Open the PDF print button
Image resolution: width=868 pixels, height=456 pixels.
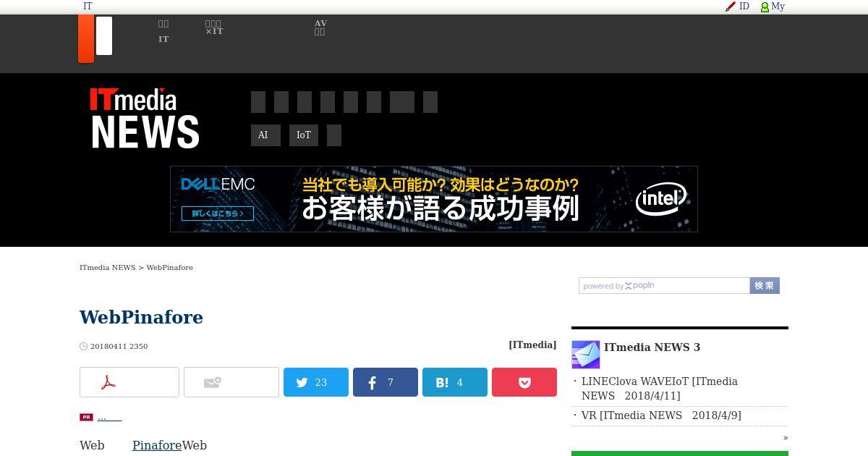(129, 382)
